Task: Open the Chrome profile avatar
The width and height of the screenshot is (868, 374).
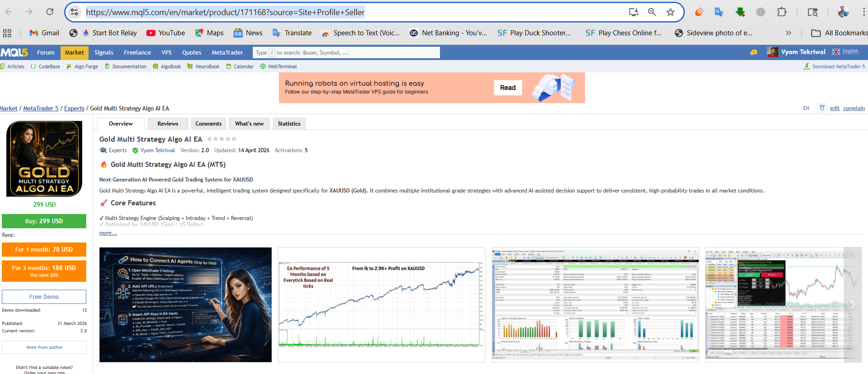Action: [x=843, y=12]
